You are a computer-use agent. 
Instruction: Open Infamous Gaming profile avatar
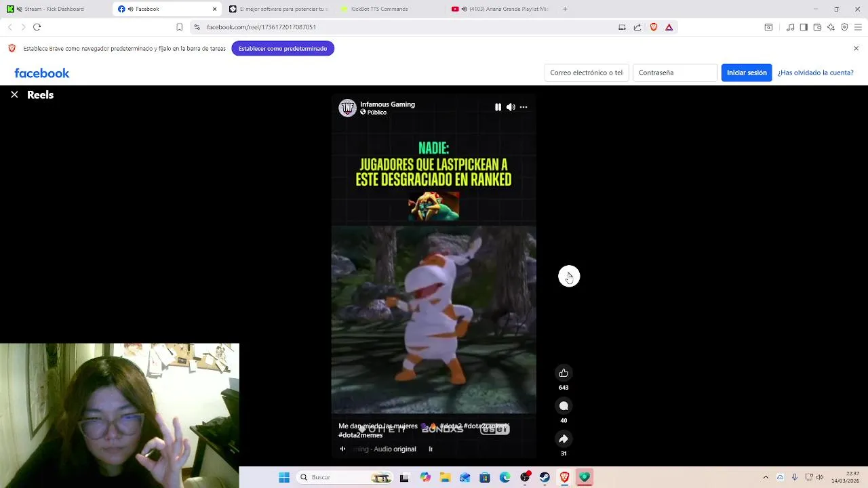tap(347, 108)
